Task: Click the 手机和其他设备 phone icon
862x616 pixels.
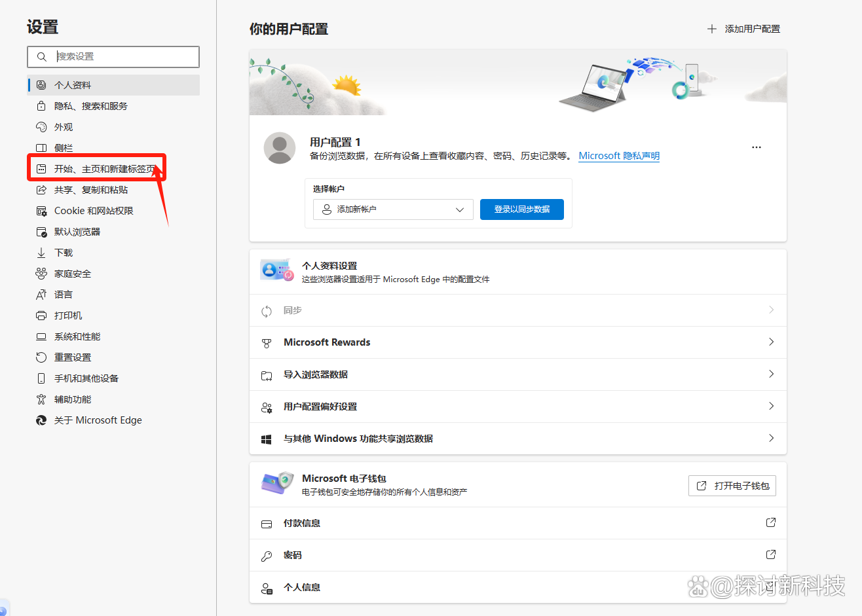Action: pyautogui.click(x=41, y=378)
